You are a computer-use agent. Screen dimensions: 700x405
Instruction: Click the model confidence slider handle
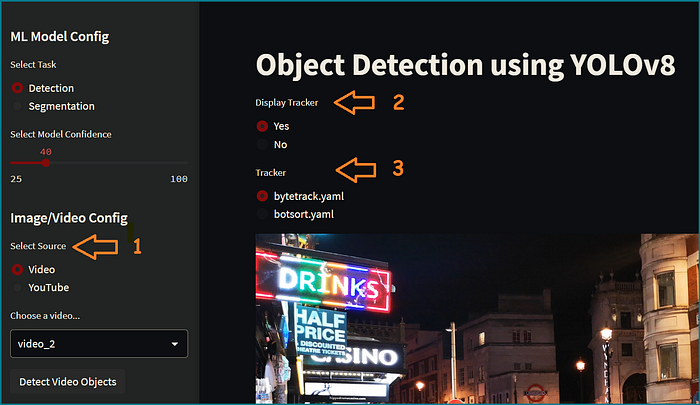tap(46, 163)
